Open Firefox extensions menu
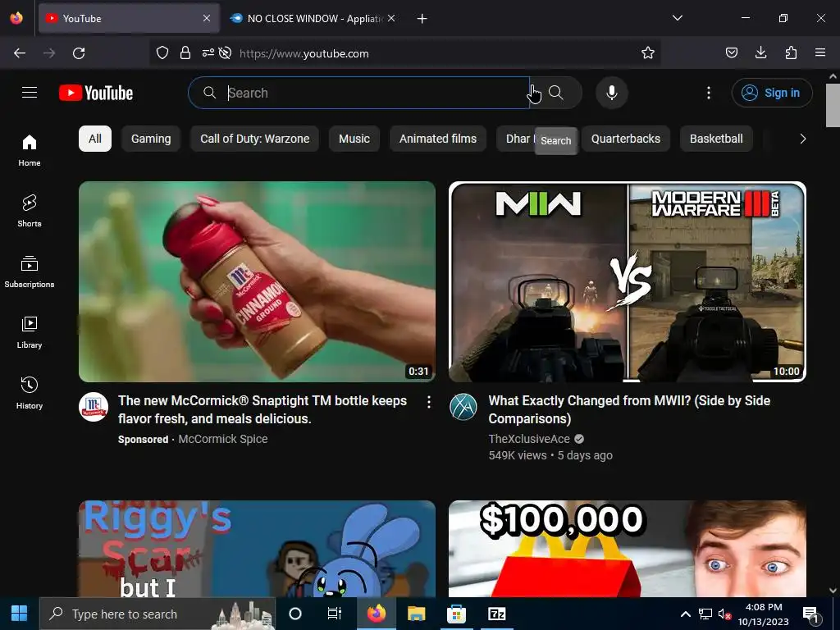The width and height of the screenshot is (840, 630). tap(791, 52)
